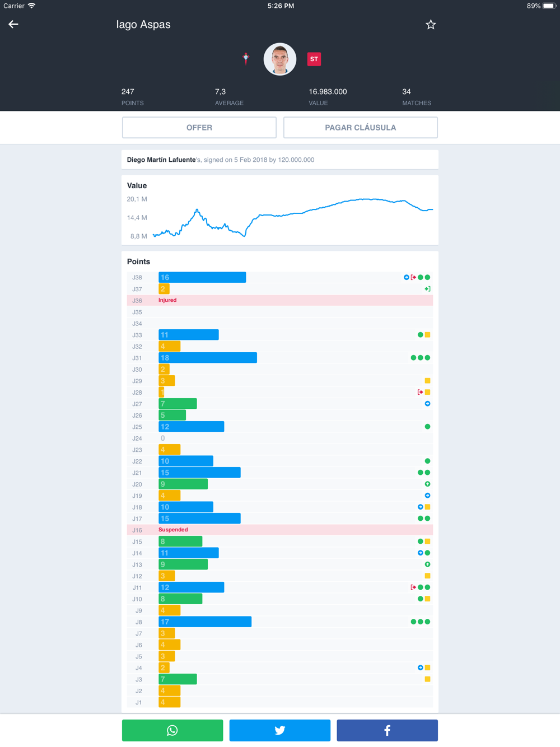This screenshot has height=747, width=560.
Task: Share via the WhatsApp button
Action: click(172, 730)
